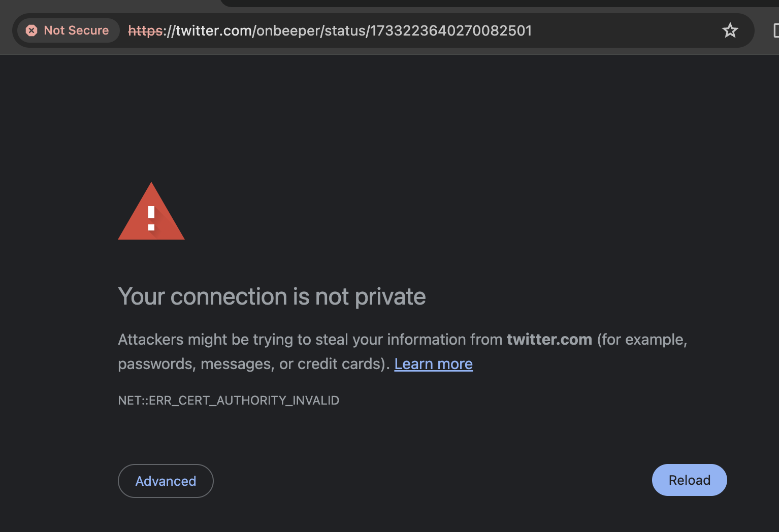
Task: Open the Not Secure site info chip
Action: click(x=68, y=30)
